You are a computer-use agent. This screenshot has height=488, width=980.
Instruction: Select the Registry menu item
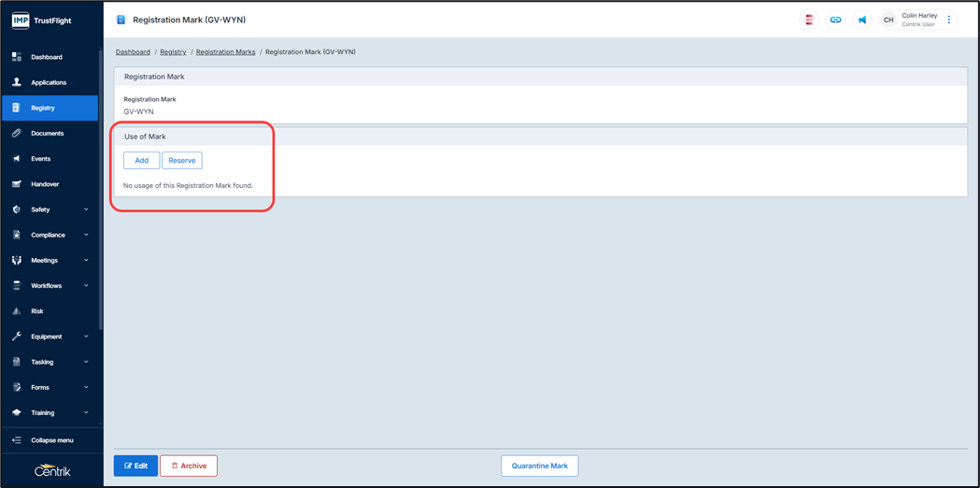tap(50, 108)
